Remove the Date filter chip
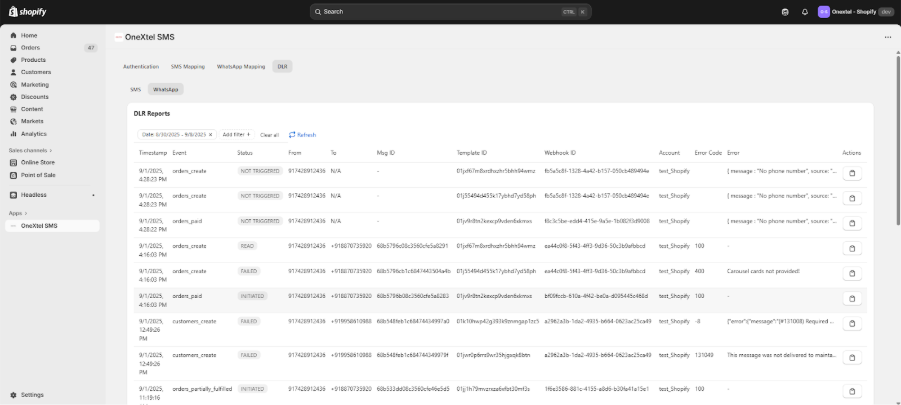The width and height of the screenshot is (901, 405). click(210, 134)
